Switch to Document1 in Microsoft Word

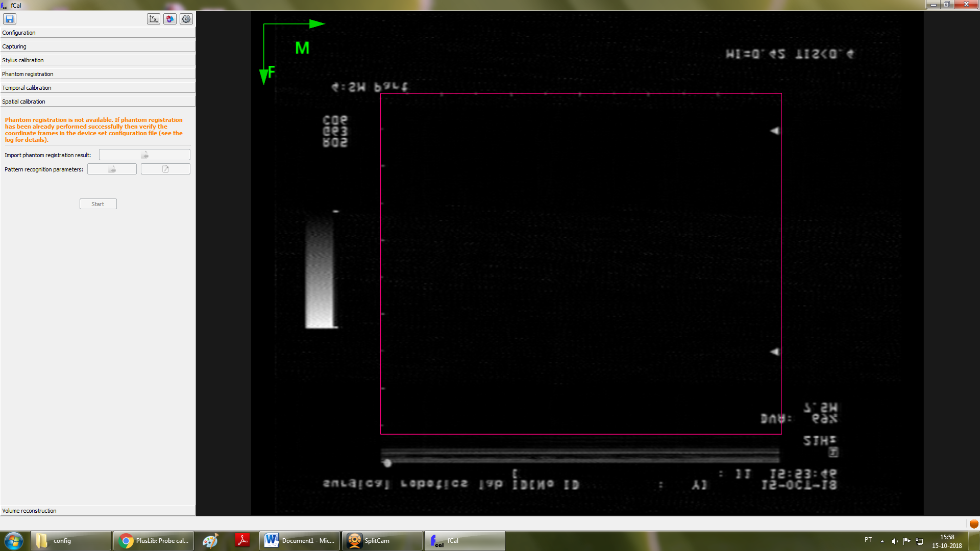coord(299,540)
